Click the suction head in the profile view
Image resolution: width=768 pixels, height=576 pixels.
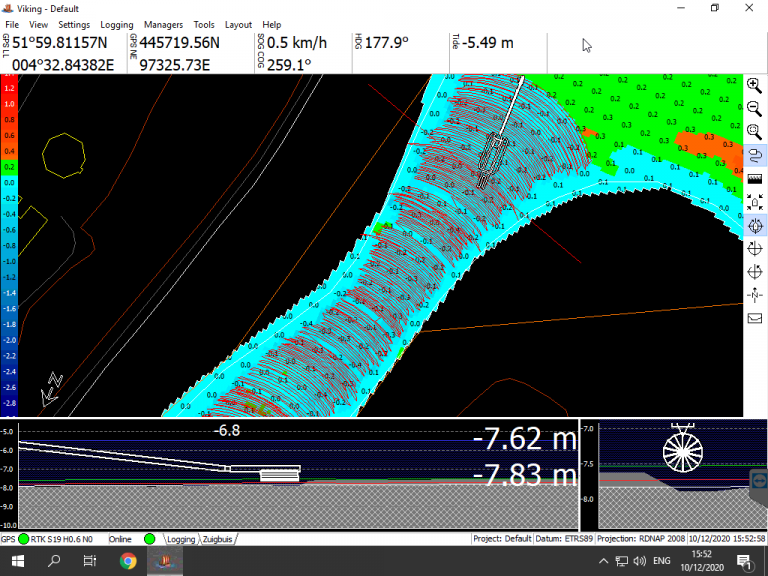(x=280, y=475)
